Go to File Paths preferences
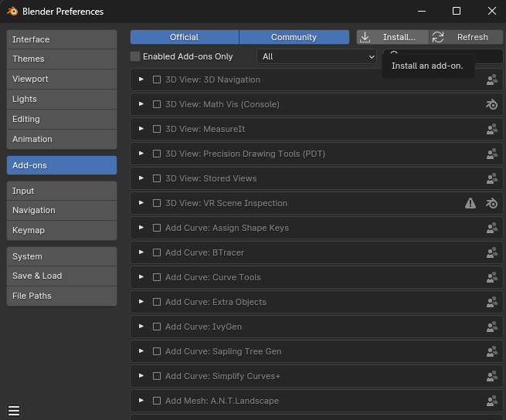This screenshot has width=506, height=420. pyautogui.click(x=62, y=296)
